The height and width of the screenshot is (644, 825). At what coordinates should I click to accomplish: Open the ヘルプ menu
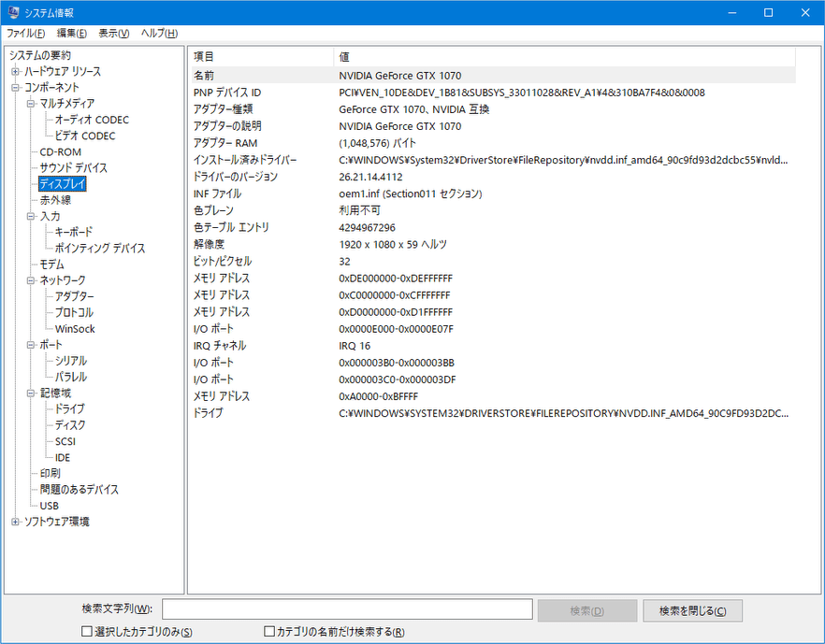(158, 34)
